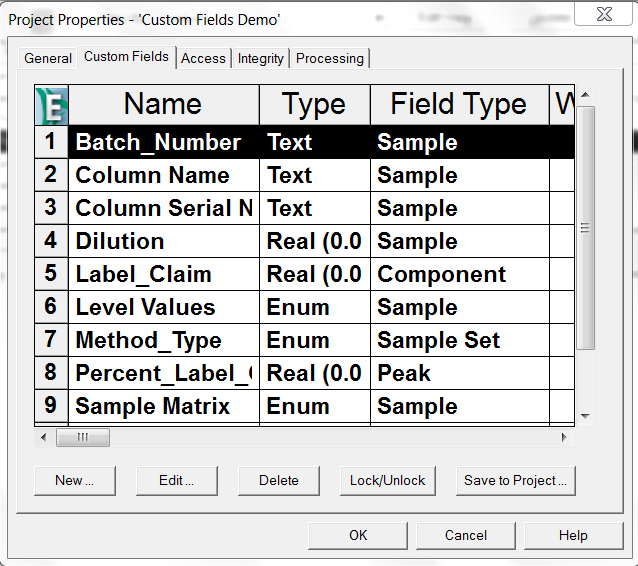Select the Integrity tab

coord(261,58)
